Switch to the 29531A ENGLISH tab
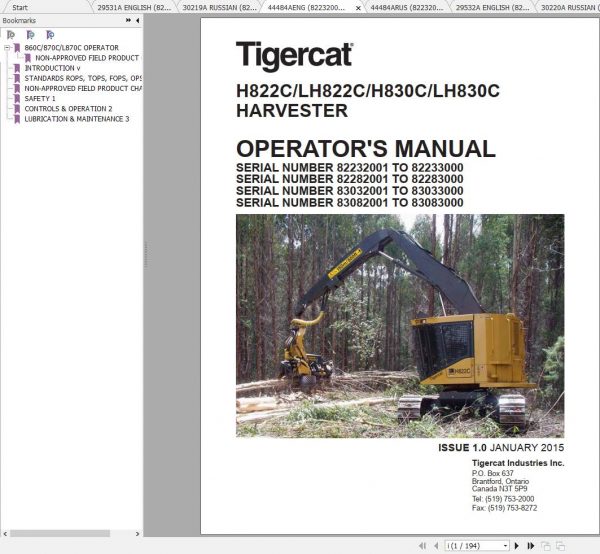 (134, 7)
